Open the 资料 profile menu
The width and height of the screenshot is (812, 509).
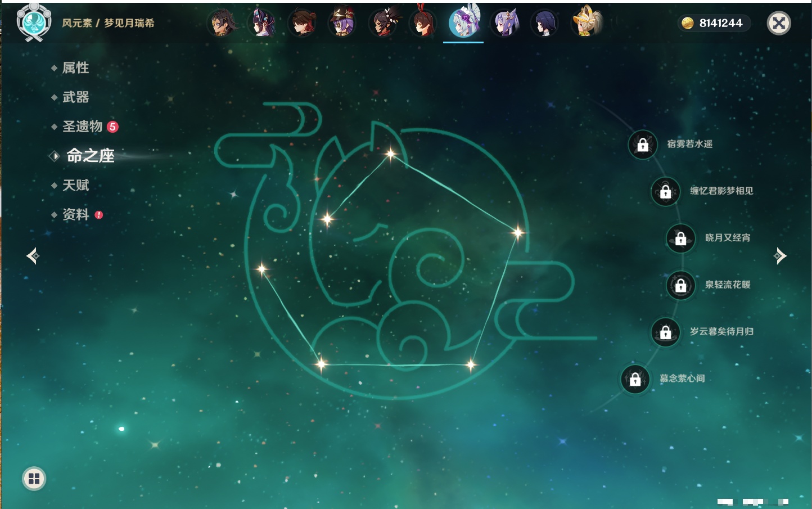(x=75, y=214)
